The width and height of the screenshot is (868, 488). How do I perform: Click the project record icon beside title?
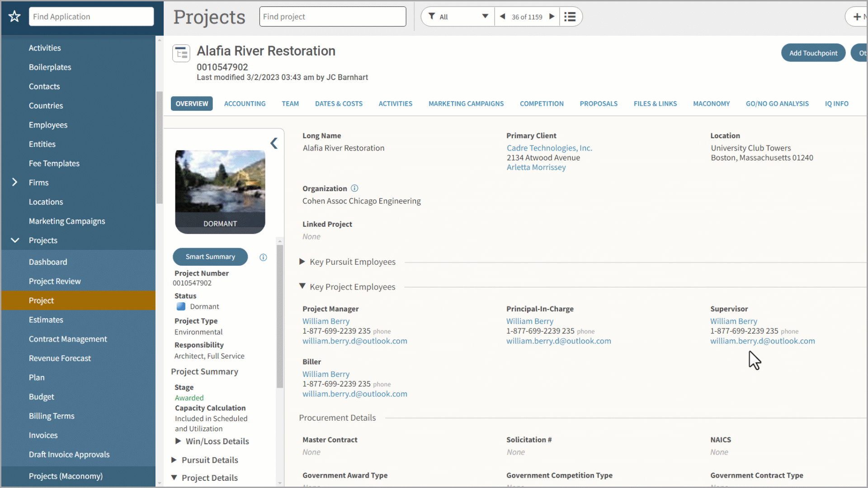(x=181, y=53)
